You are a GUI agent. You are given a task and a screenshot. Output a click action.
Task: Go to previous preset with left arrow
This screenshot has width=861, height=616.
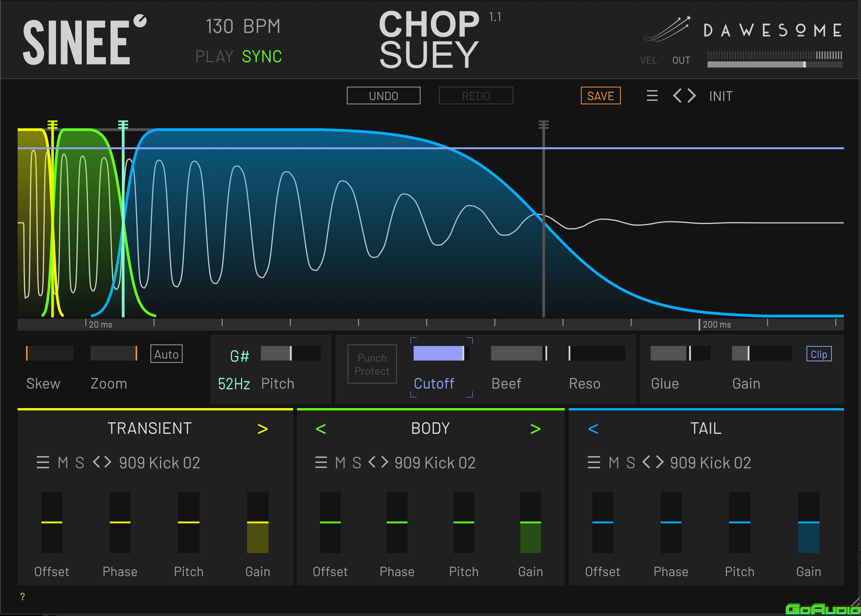click(x=678, y=96)
